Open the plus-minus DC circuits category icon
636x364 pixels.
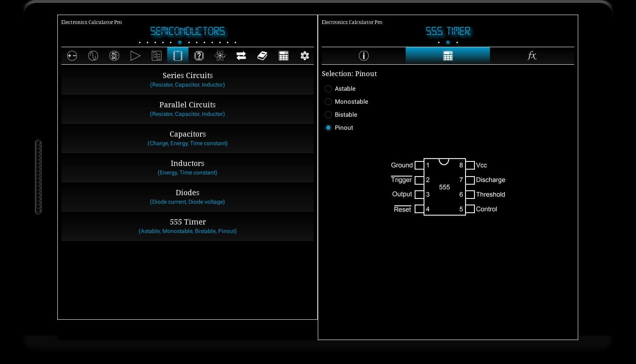point(72,56)
